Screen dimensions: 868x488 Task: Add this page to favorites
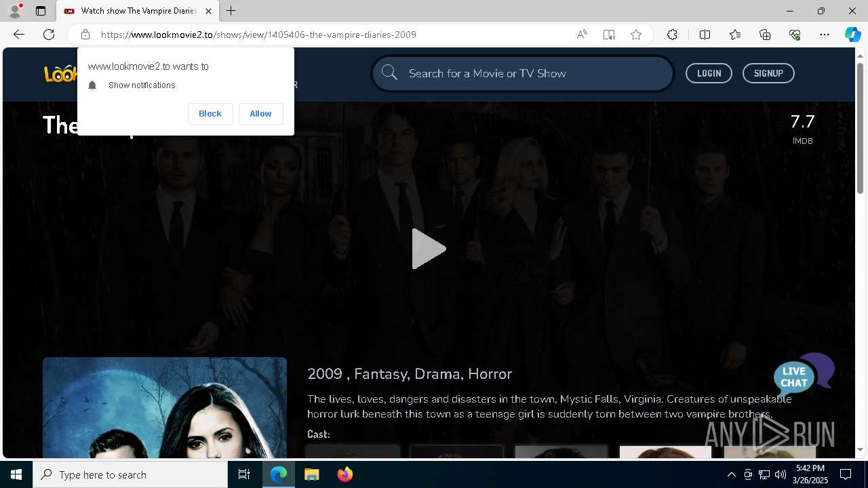(x=636, y=35)
